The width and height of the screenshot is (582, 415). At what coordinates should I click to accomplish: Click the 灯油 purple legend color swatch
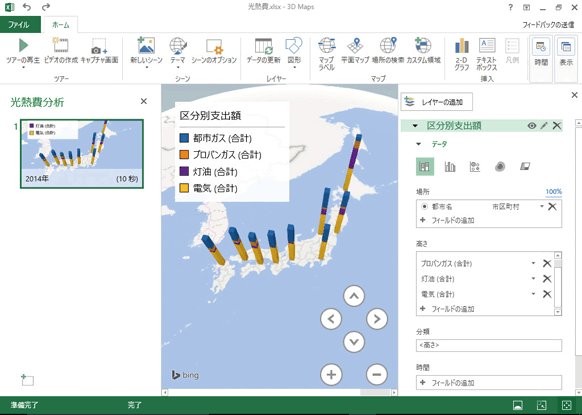(x=184, y=171)
